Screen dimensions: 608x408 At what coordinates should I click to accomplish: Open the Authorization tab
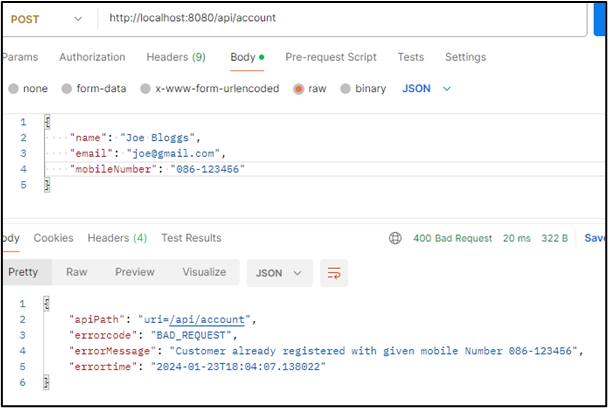pyautogui.click(x=92, y=57)
